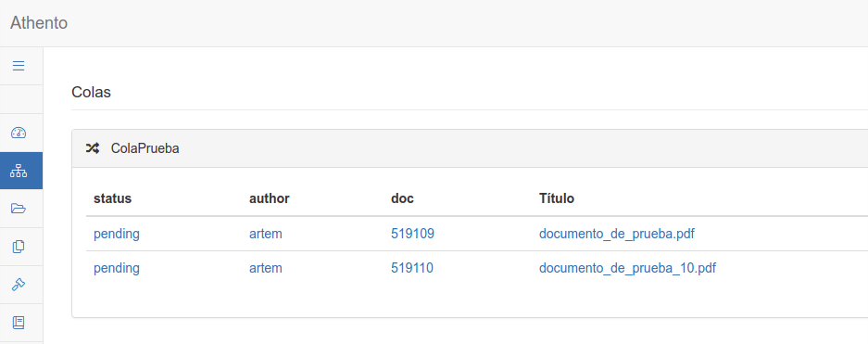Open the ColaPrueba queue header
The width and height of the screenshot is (868, 344).
145,148
